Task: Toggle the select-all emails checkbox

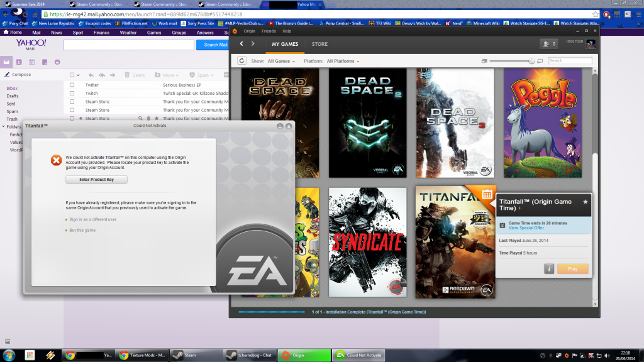Action: click(72, 75)
